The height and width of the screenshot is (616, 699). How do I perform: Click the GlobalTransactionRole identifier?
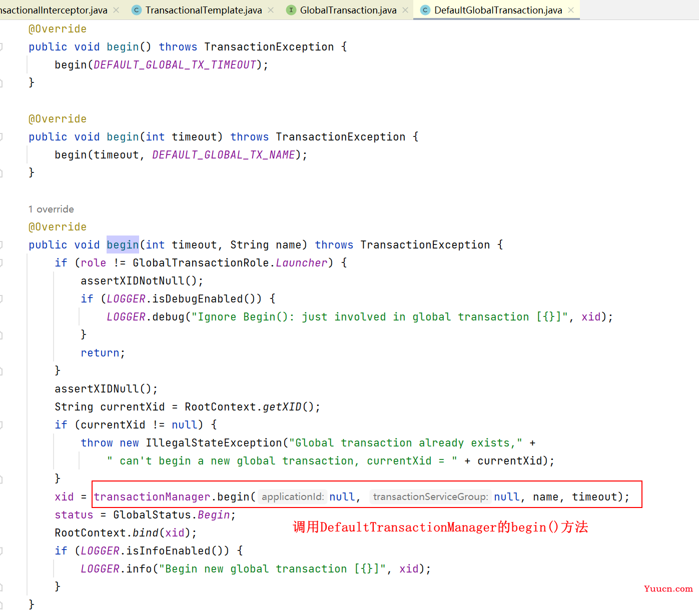point(201,263)
